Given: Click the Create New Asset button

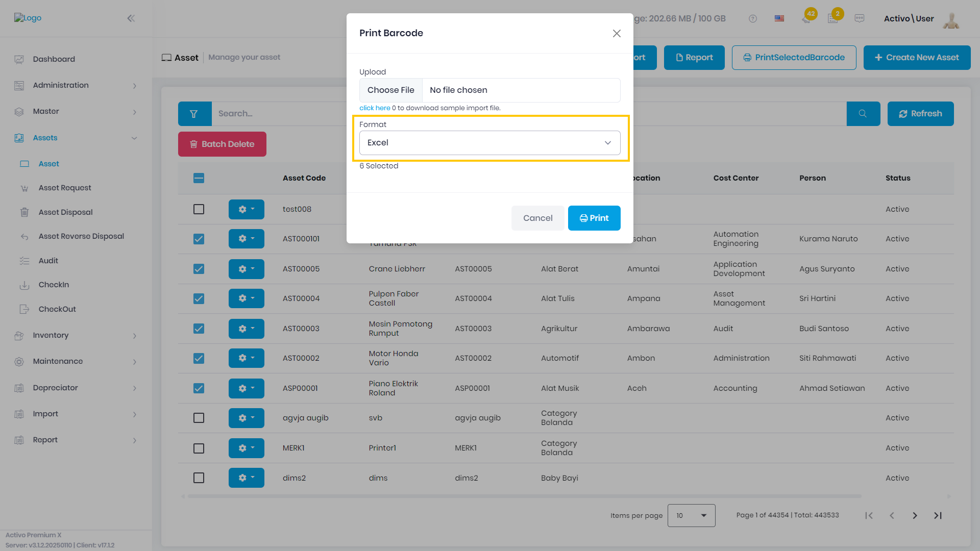Looking at the screenshot, I should tap(917, 58).
